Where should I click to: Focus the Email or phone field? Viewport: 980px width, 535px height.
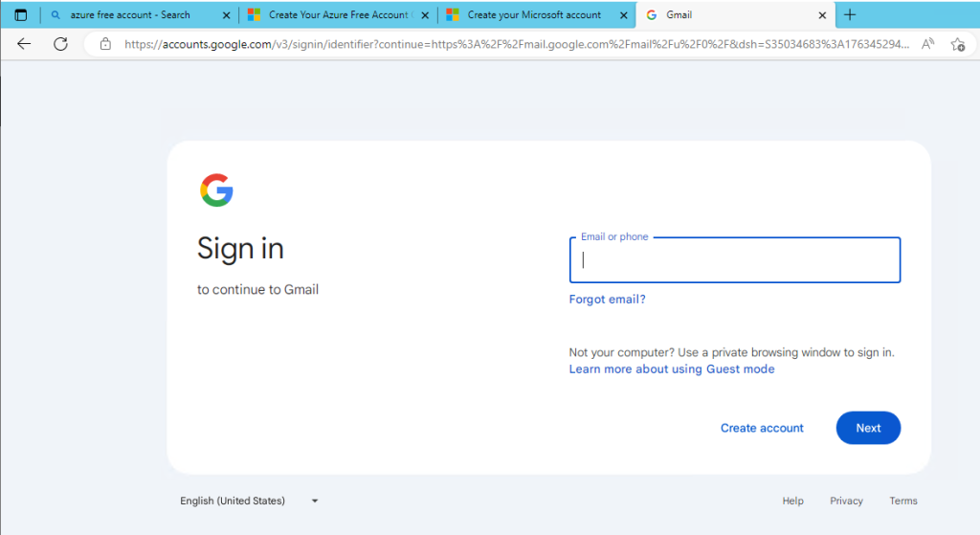click(x=734, y=260)
